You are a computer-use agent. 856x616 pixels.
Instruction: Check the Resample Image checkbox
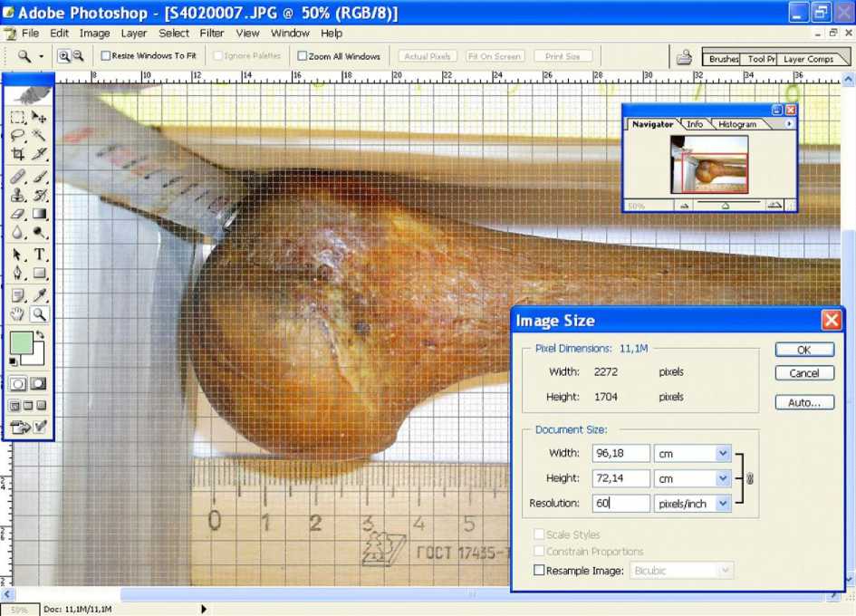[539, 570]
